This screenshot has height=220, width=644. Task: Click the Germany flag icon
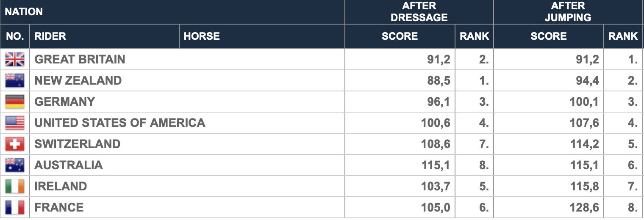15,102
